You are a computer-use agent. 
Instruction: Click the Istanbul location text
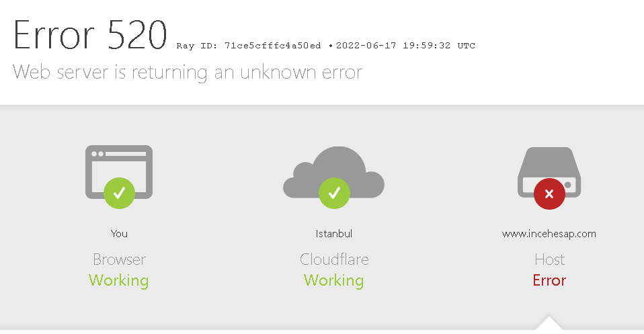point(334,234)
